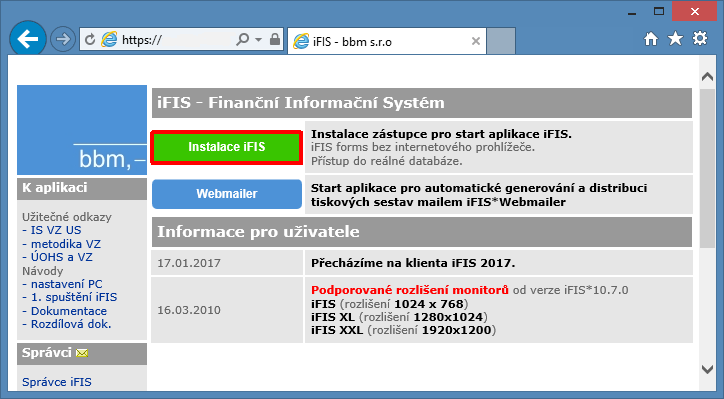Click the date 17.01.2017
724x399 pixels.
pyautogui.click(x=189, y=263)
